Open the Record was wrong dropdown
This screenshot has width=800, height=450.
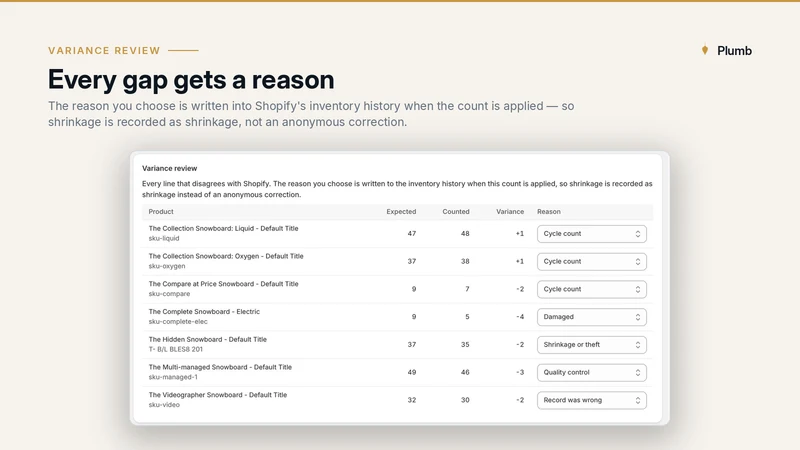click(591, 400)
